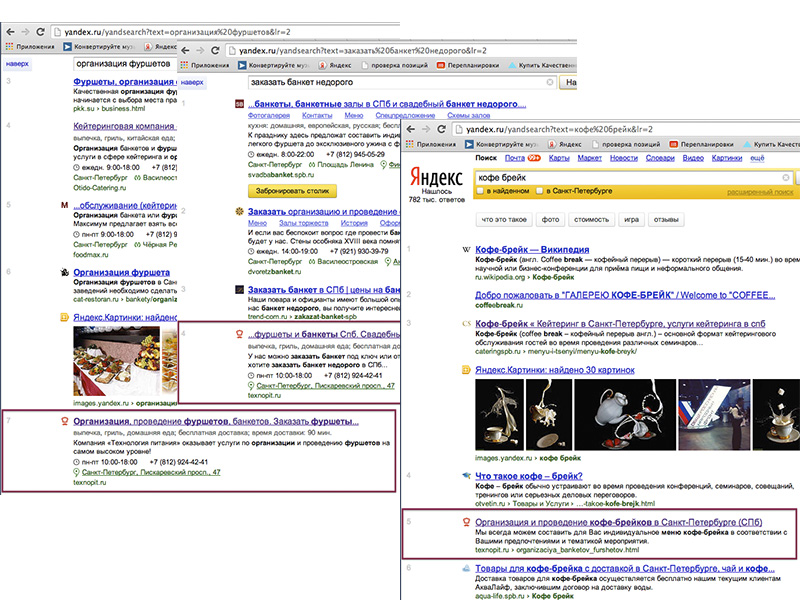This screenshot has height=600, width=800.
Task: Open the Словари tab
Action: (660, 158)
